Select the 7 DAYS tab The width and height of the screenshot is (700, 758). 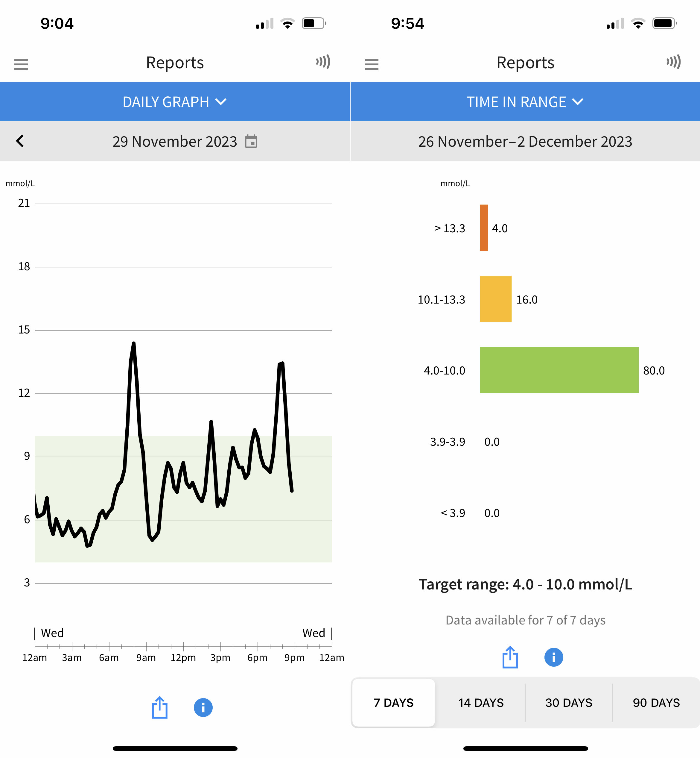[x=393, y=703]
